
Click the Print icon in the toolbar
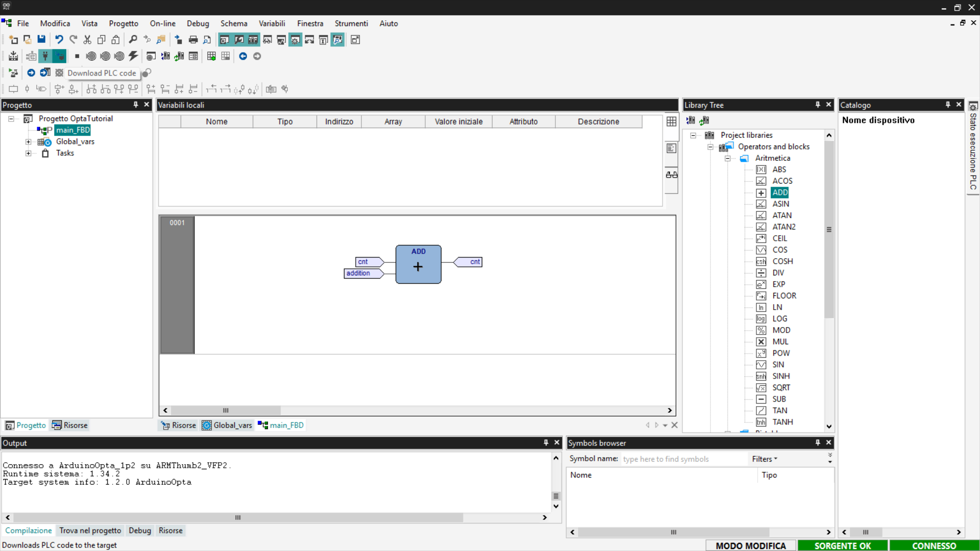click(x=193, y=40)
